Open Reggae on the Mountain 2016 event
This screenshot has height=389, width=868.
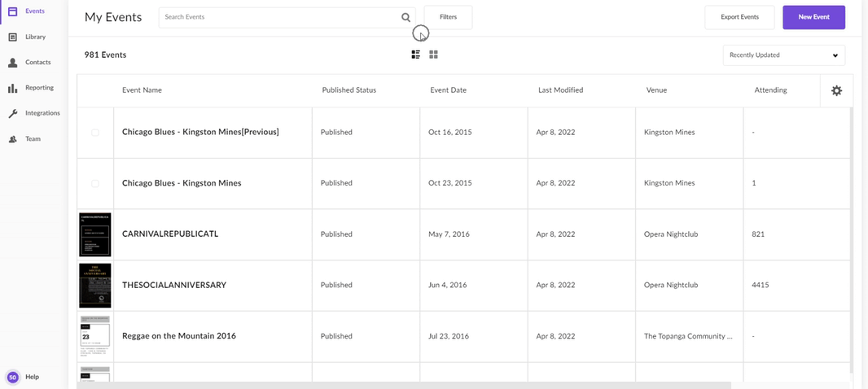[179, 336]
